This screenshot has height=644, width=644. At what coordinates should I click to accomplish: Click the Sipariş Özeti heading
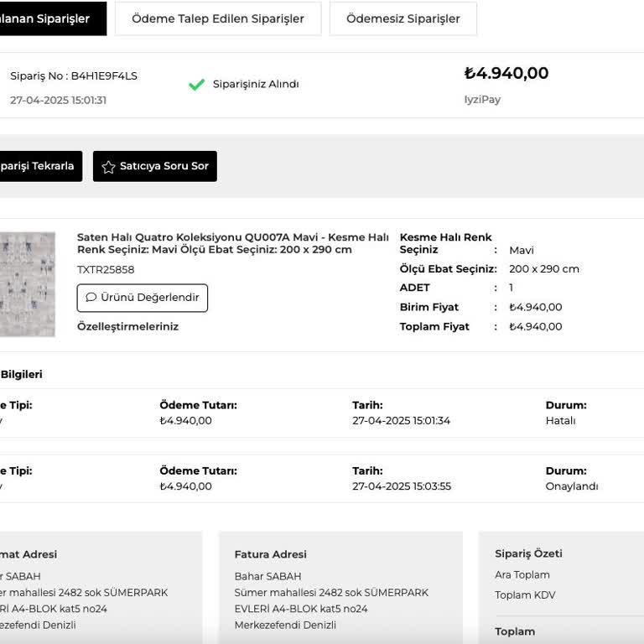(x=528, y=553)
